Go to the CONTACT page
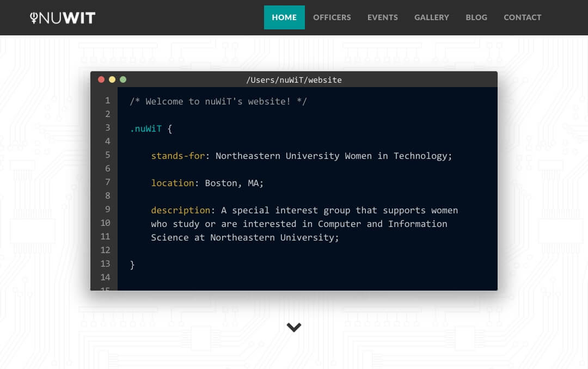Viewport: 588px width, 369px height. point(522,17)
